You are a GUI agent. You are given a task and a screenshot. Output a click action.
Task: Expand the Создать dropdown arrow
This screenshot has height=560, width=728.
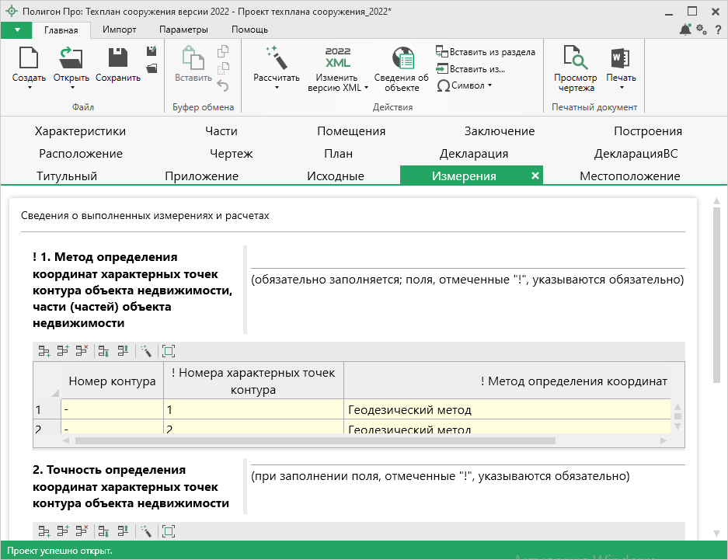[29, 88]
